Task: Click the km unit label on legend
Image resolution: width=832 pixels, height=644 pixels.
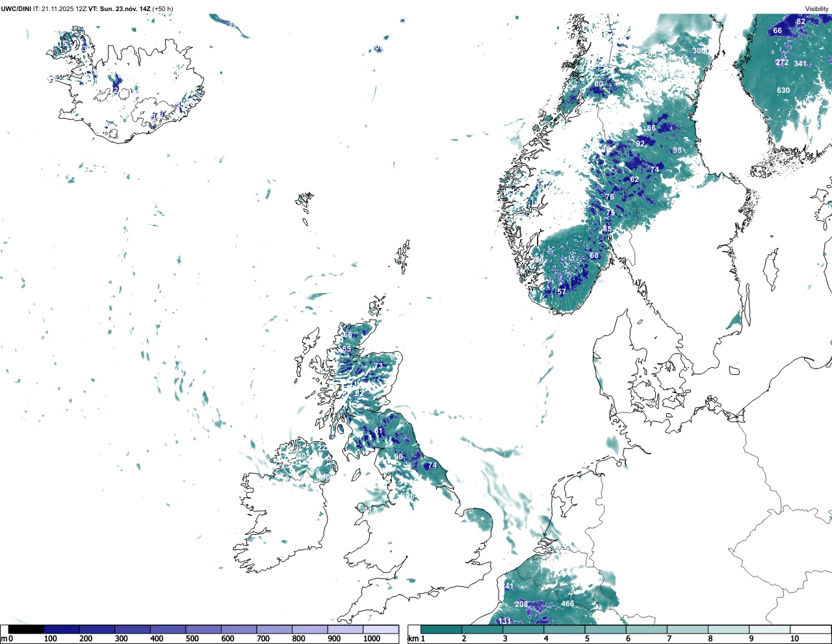Action: (x=413, y=639)
